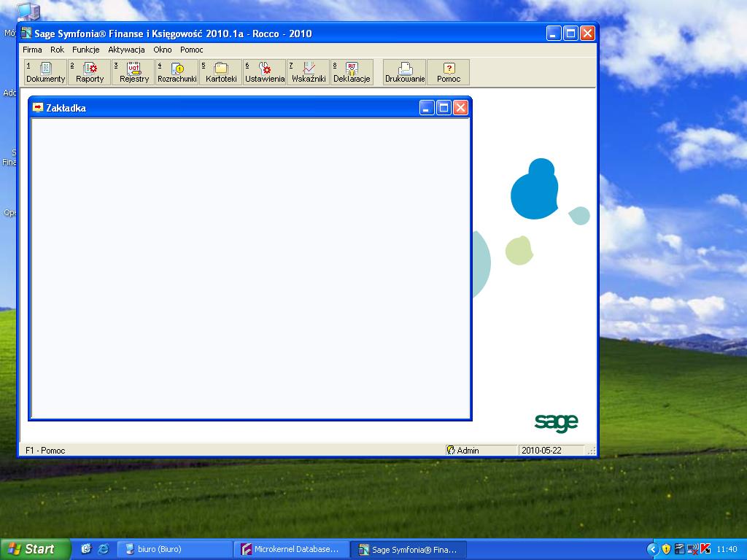Viewport: 747px width, 560px height.
Task: Click the Pomoc help toolbar button
Action: pos(449,72)
